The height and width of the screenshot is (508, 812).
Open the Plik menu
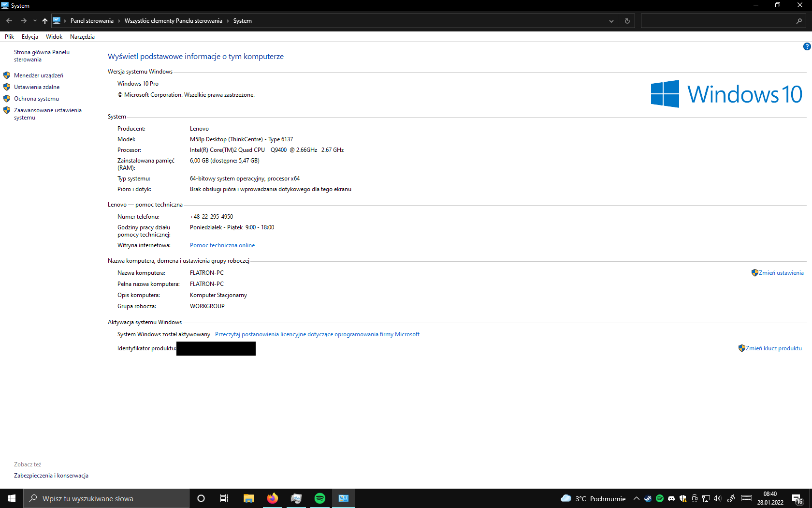point(9,37)
